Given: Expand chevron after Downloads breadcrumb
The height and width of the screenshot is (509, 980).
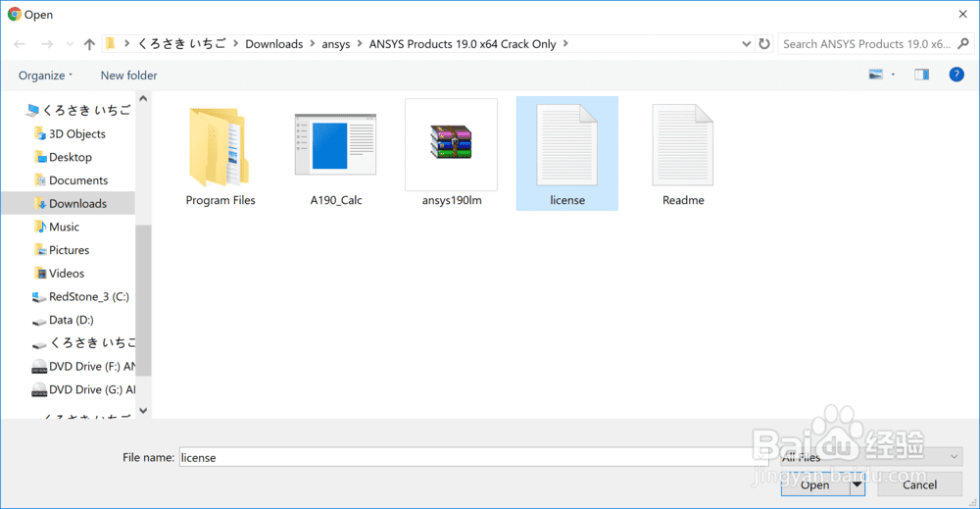Looking at the screenshot, I should [x=313, y=44].
